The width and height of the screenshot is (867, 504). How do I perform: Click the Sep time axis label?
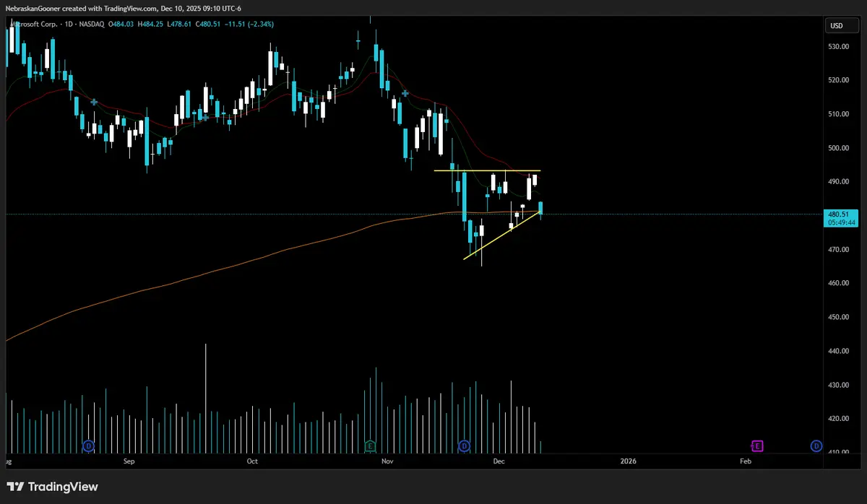click(129, 461)
